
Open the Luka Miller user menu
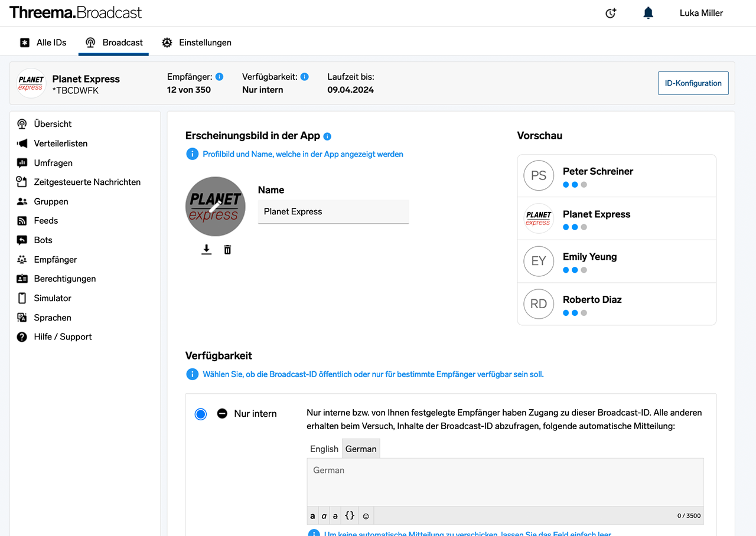701,13
